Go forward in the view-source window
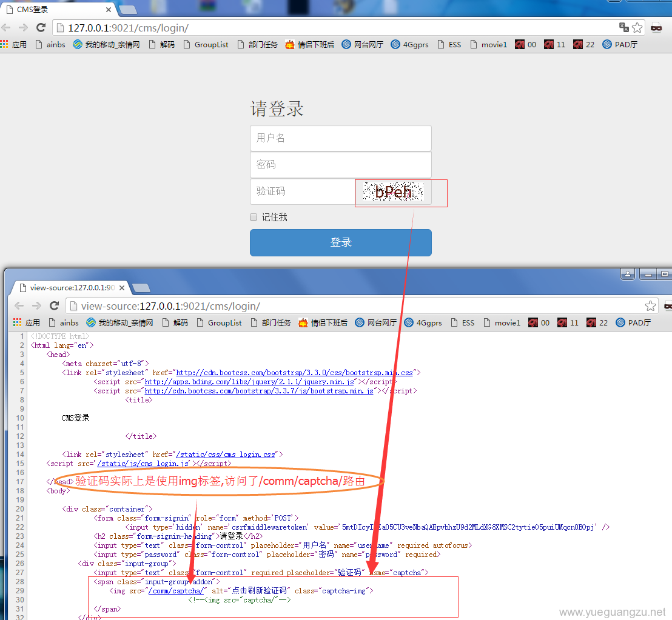Viewport: 672px width, 620px height. [36, 305]
